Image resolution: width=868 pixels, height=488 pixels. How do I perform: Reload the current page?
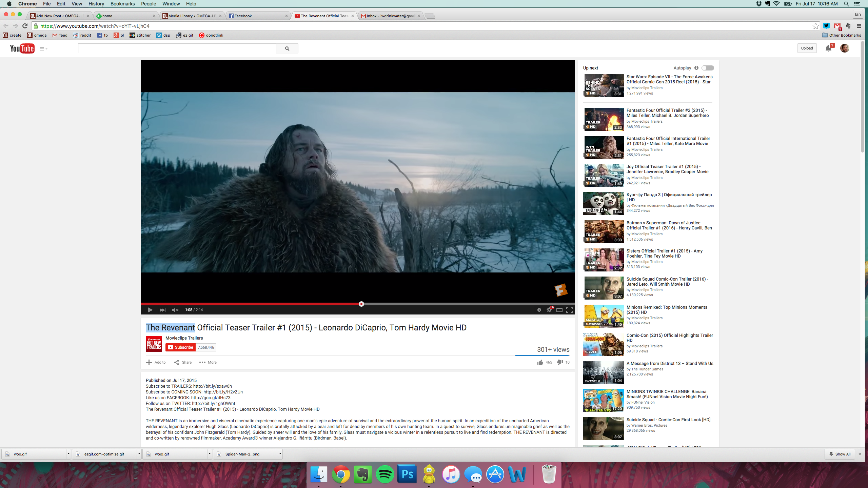click(x=25, y=26)
